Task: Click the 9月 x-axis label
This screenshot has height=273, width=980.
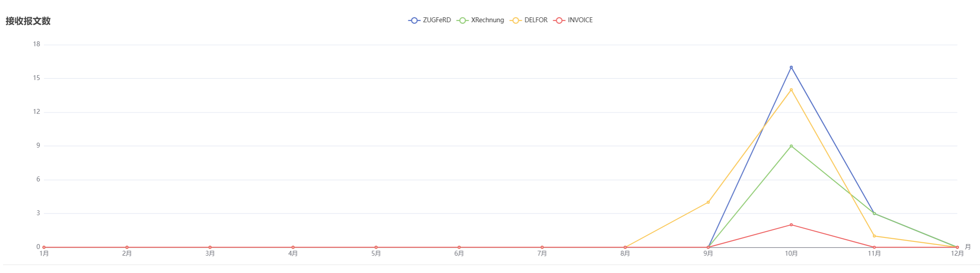Action: pyautogui.click(x=708, y=254)
